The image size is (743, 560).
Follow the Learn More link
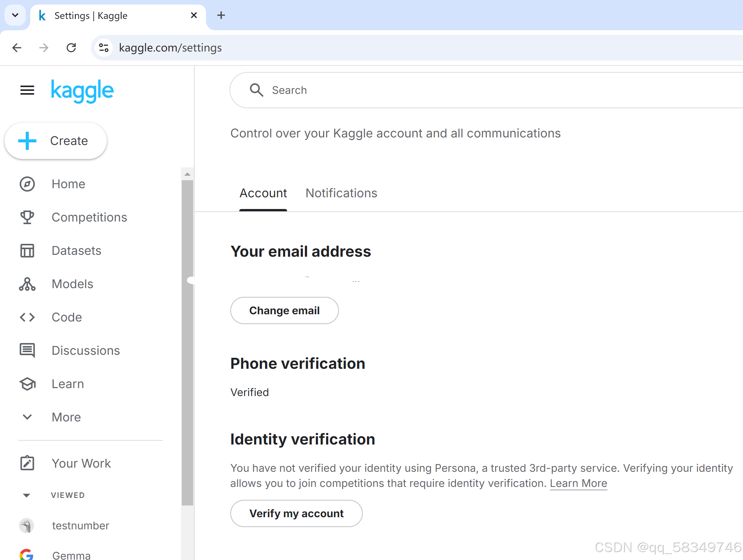(578, 484)
